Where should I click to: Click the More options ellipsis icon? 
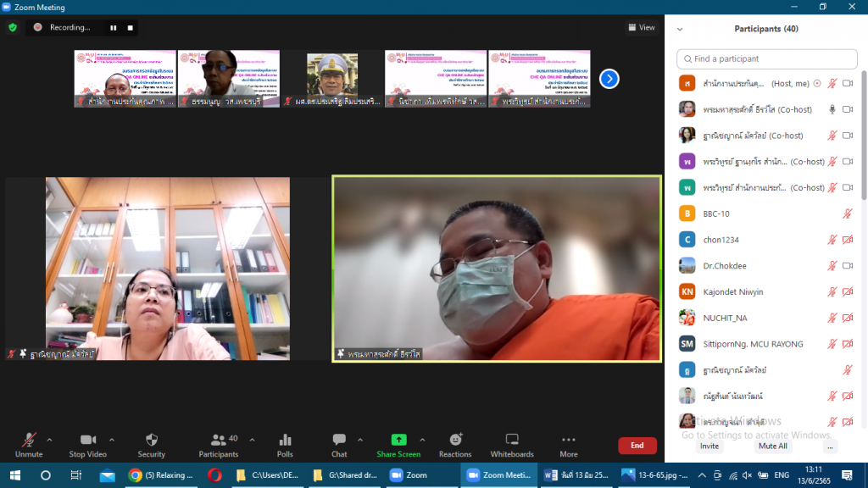(x=569, y=440)
